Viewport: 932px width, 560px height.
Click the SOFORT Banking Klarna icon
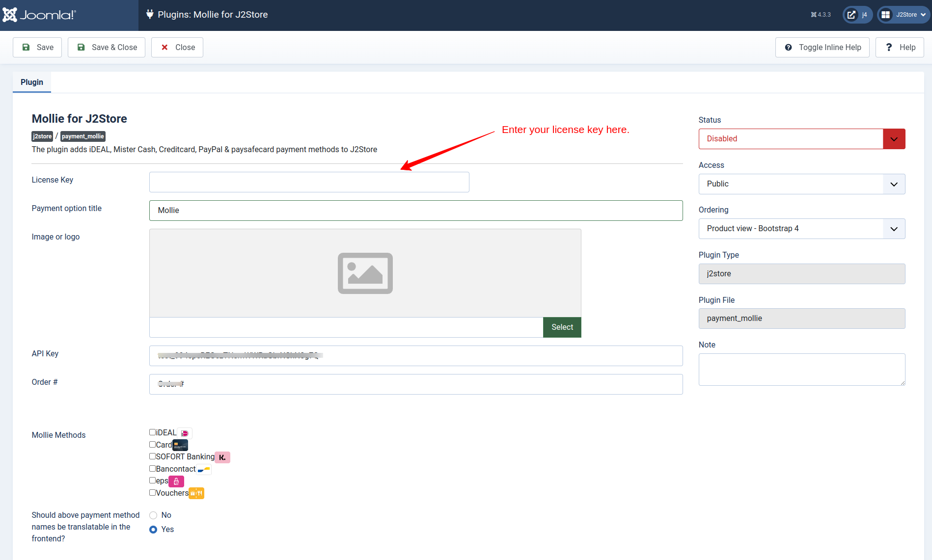click(222, 457)
